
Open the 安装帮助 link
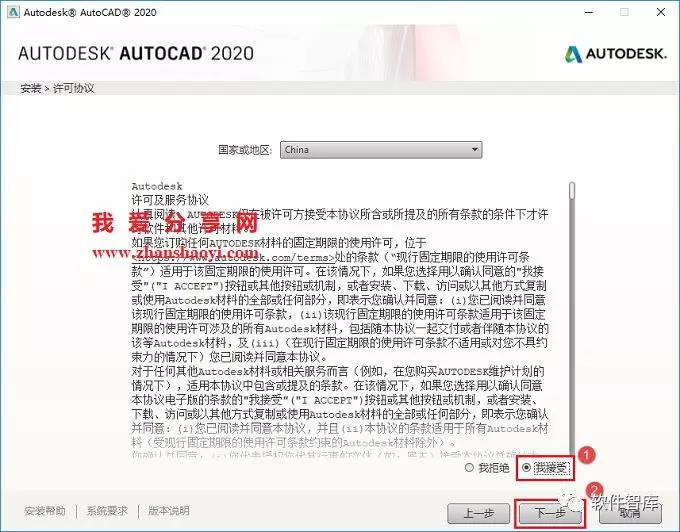coord(45,511)
